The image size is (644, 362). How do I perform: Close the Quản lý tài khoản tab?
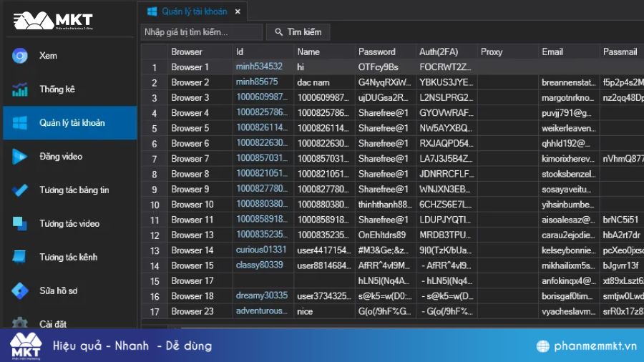tap(238, 11)
